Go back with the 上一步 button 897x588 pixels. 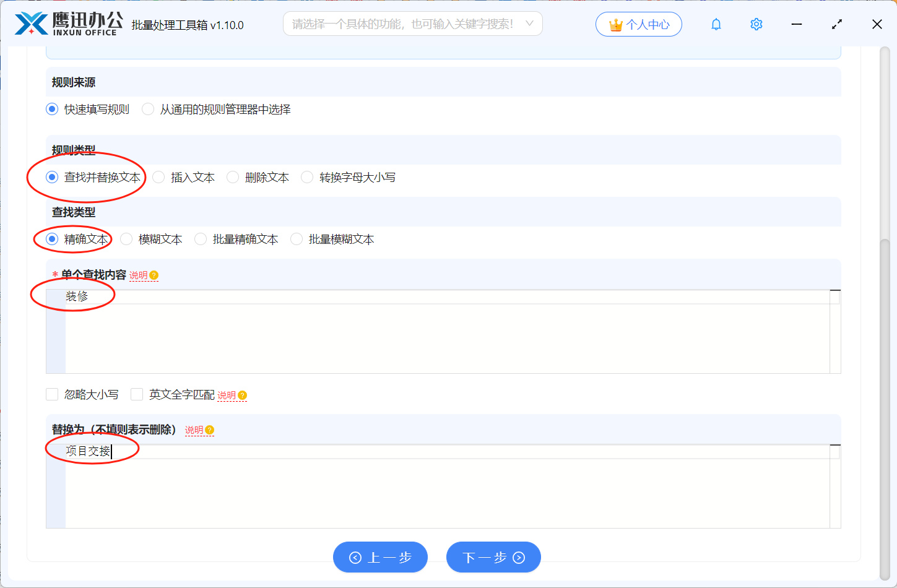point(380,557)
